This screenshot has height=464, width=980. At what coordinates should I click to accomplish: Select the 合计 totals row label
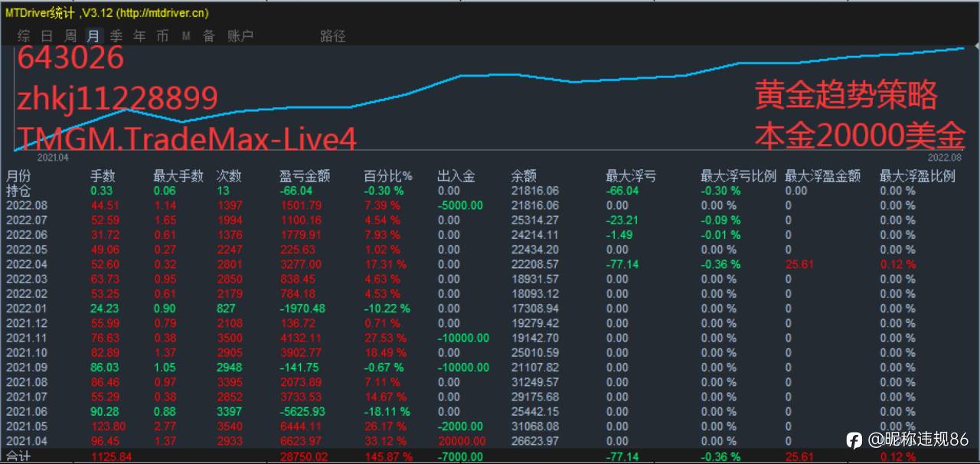tap(19, 457)
